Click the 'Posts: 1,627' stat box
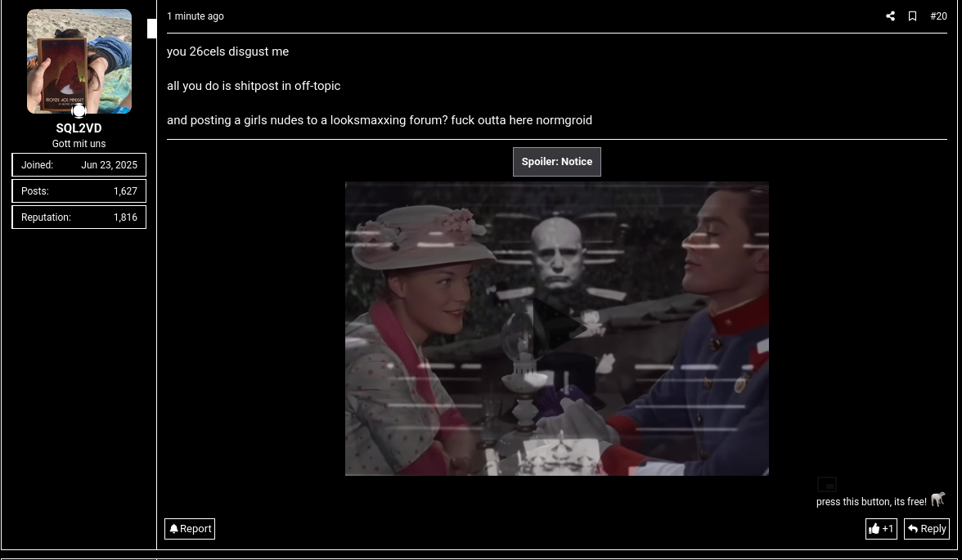 click(79, 191)
